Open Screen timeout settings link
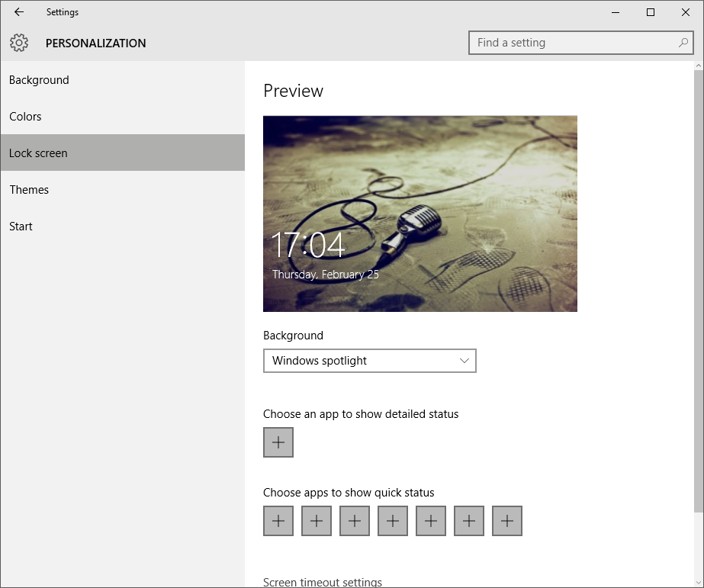Screen dimensions: 704x588 [x=323, y=582]
